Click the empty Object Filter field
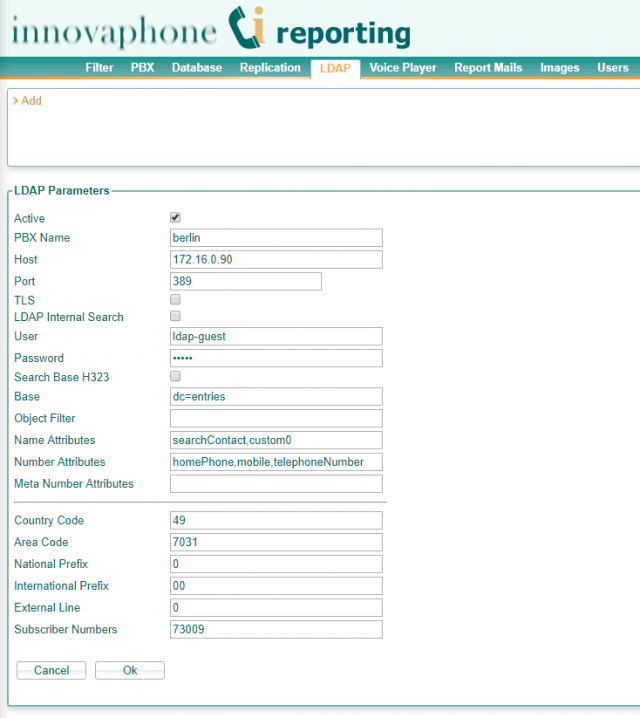 click(x=276, y=418)
